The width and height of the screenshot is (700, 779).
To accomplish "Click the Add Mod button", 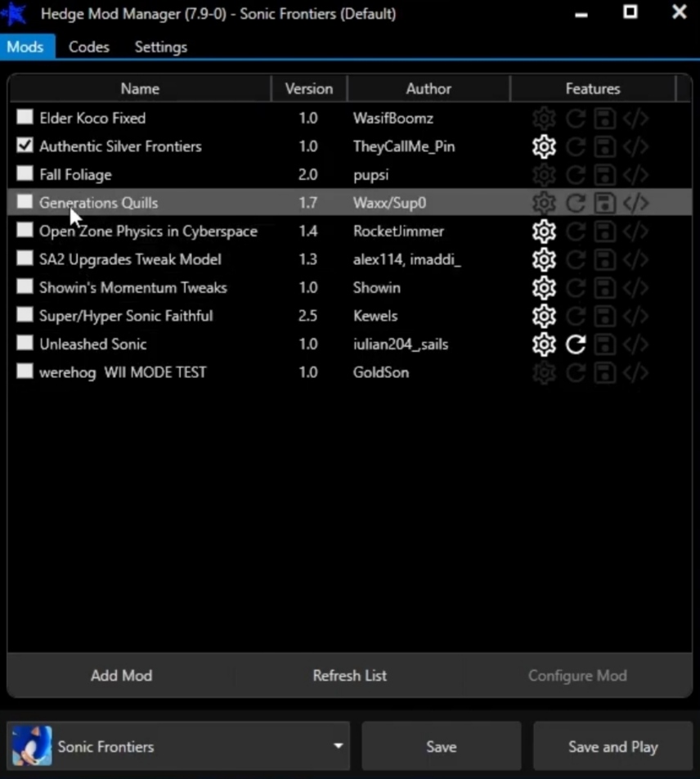I will click(122, 676).
